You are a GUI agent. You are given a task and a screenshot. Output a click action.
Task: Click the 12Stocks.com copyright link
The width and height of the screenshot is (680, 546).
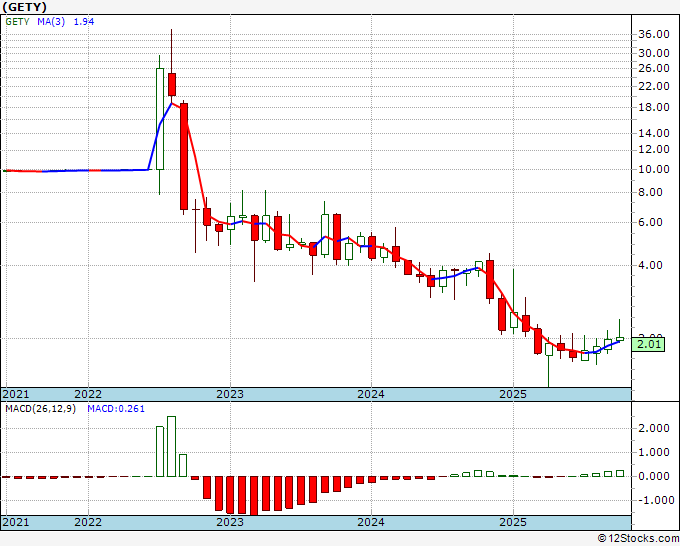638,539
